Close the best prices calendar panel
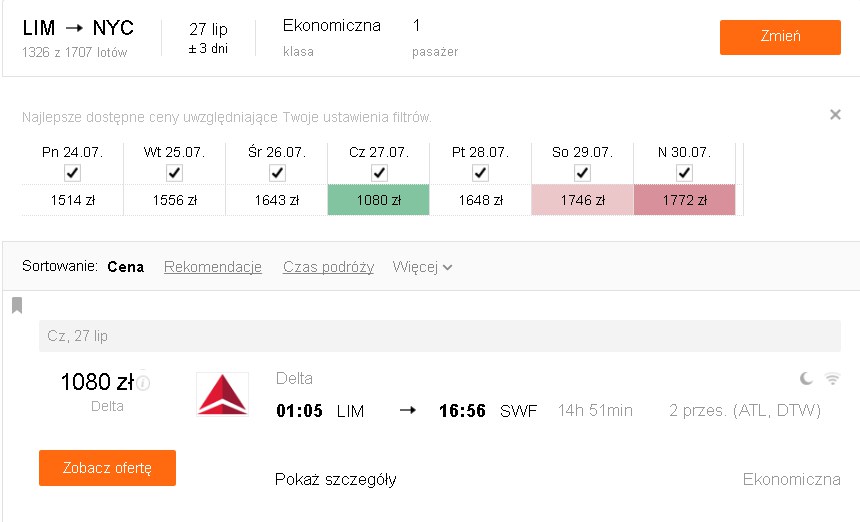The image size is (860, 522). 835,115
